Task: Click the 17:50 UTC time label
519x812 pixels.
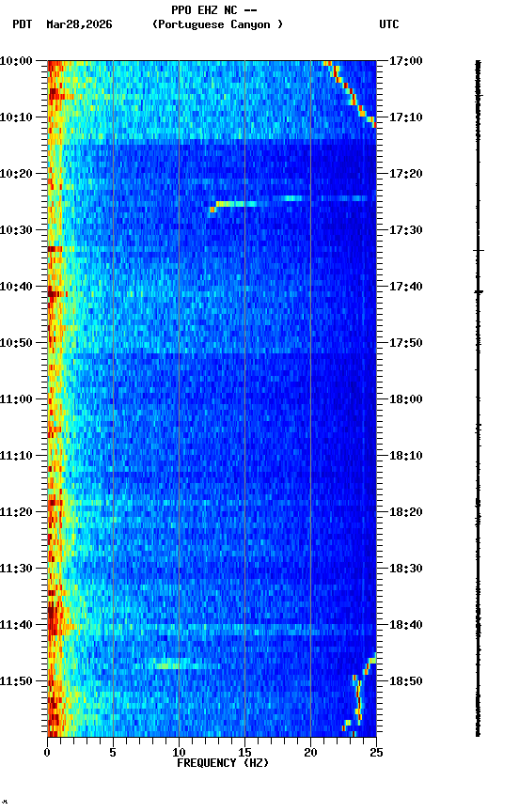Action: 406,343
